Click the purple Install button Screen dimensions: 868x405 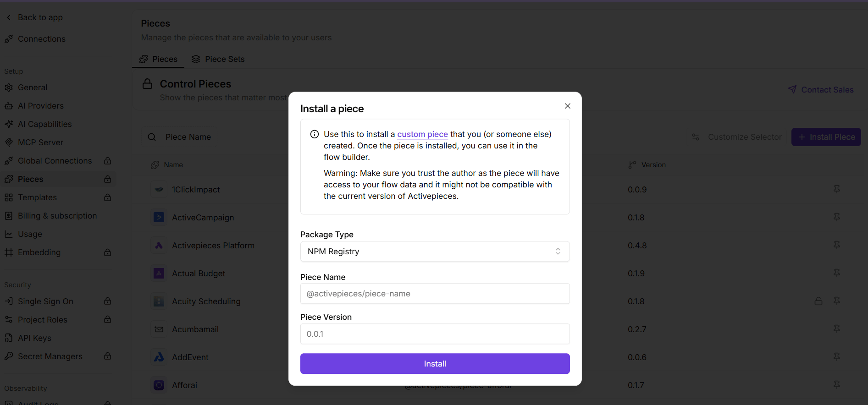point(435,364)
